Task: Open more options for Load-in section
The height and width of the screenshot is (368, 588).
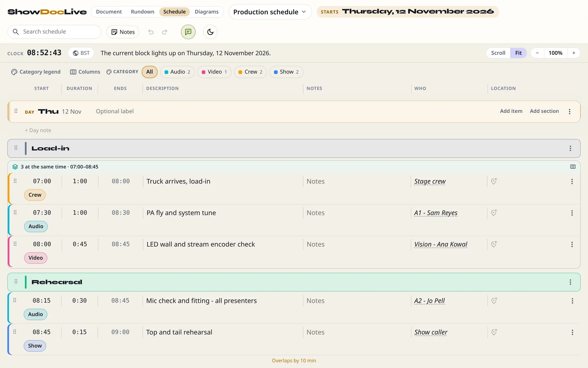Action: [570, 148]
